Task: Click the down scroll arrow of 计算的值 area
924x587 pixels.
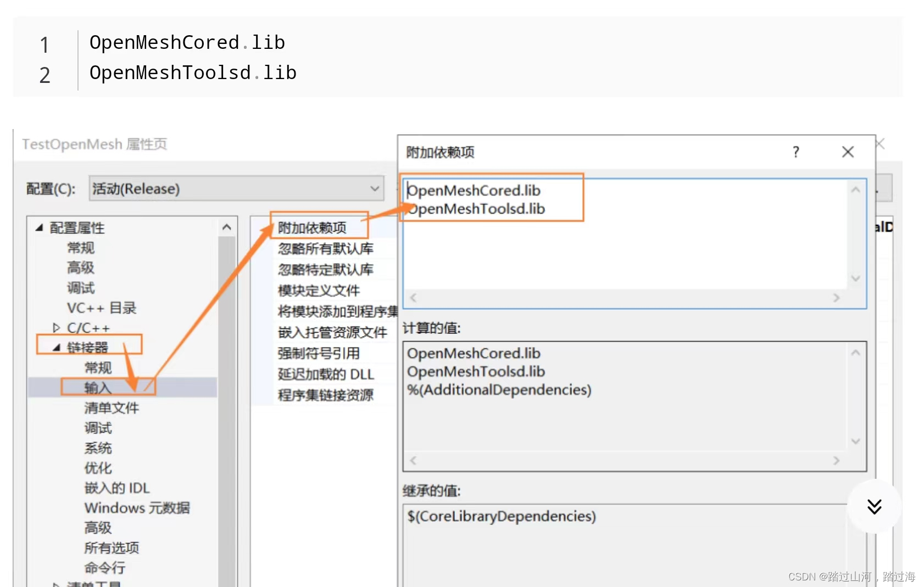Action: click(x=855, y=440)
